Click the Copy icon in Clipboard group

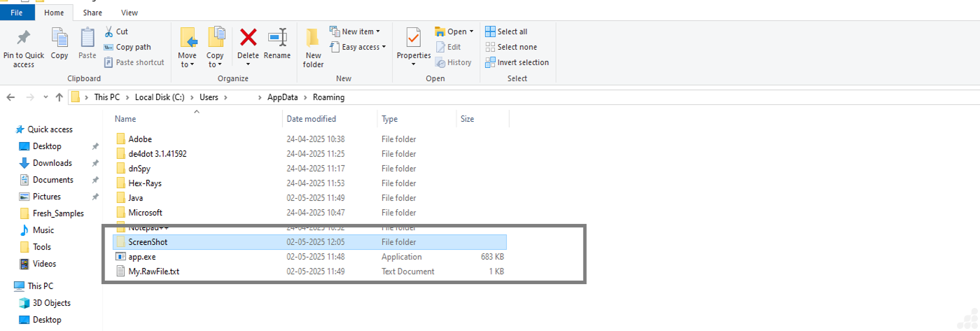coord(59,38)
